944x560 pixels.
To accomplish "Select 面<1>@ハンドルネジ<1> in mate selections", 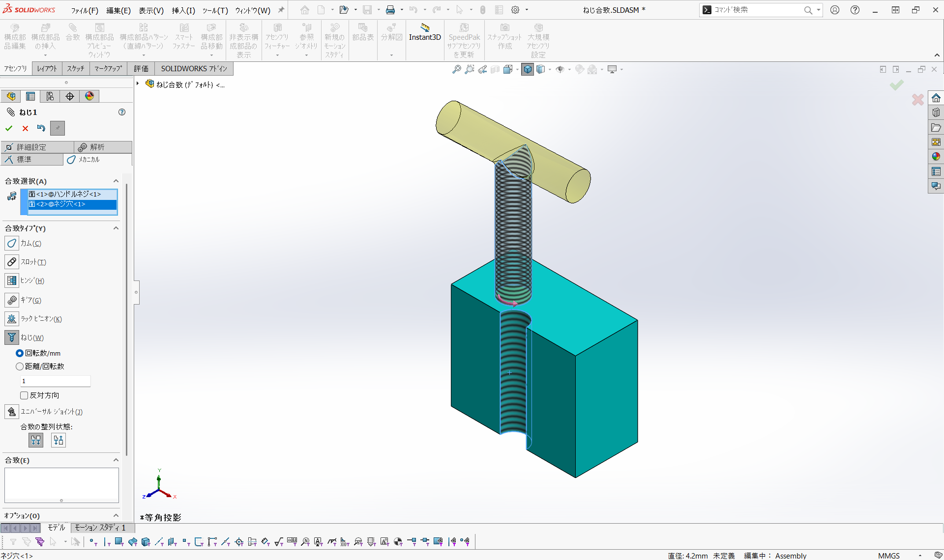I will (x=72, y=195).
